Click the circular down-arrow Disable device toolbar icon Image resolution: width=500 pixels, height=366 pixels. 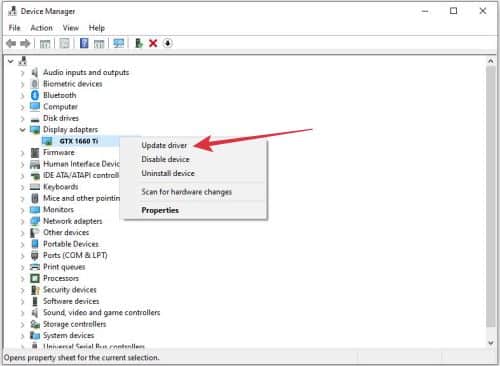click(x=168, y=43)
